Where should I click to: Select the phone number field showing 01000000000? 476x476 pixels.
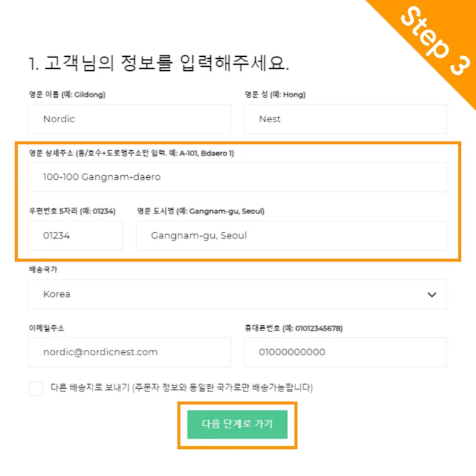tap(345, 352)
